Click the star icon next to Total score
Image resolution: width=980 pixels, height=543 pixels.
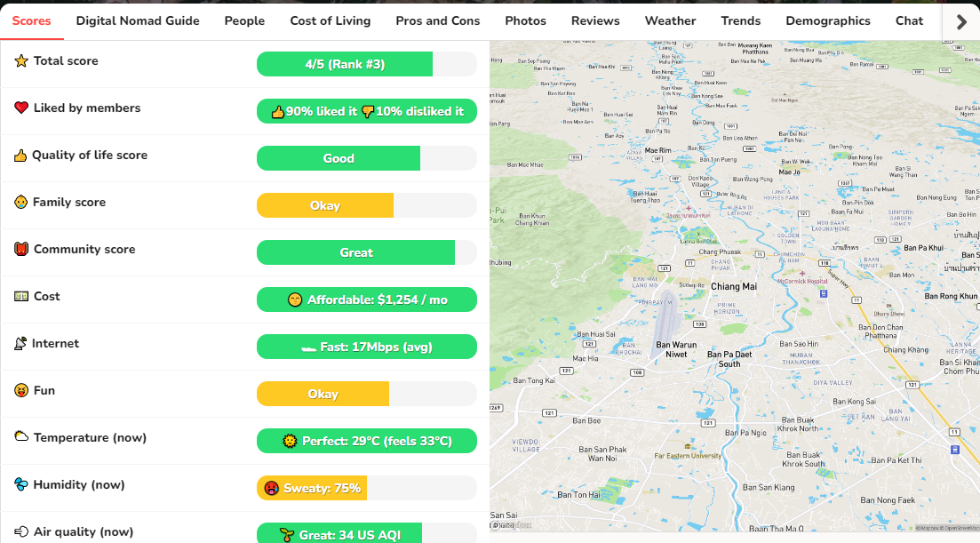click(x=21, y=60)
